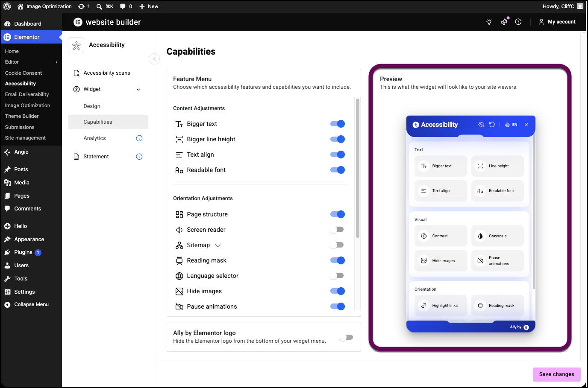The width and height of the screenshot is (588, 388).
Task: Turn on the Ally by Elementor logo switch
Action: tap(346, 337)
